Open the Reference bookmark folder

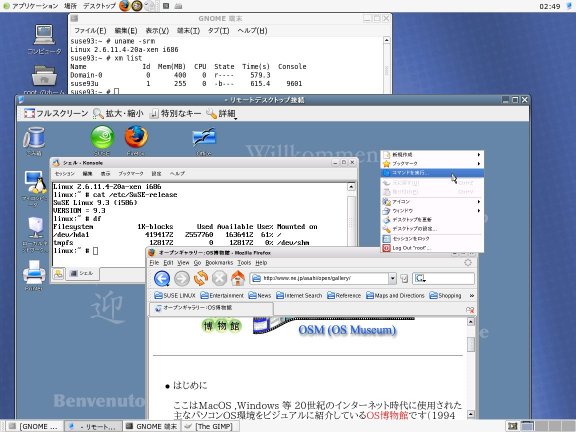[344, 295]
